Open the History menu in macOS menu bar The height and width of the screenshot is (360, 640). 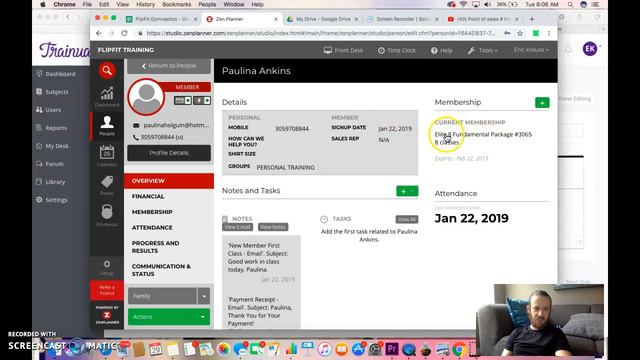(x=145, y=4)
